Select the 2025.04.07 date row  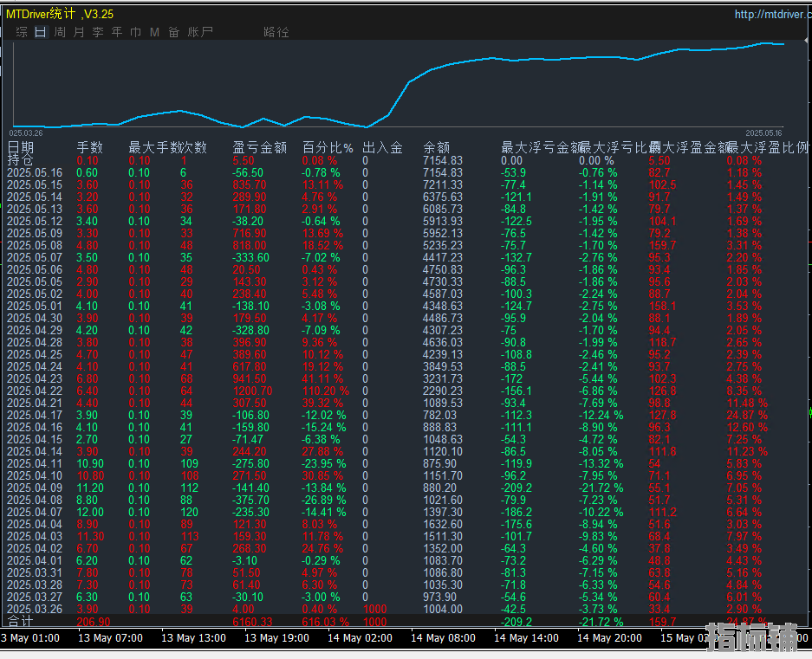tap(35, 513)
